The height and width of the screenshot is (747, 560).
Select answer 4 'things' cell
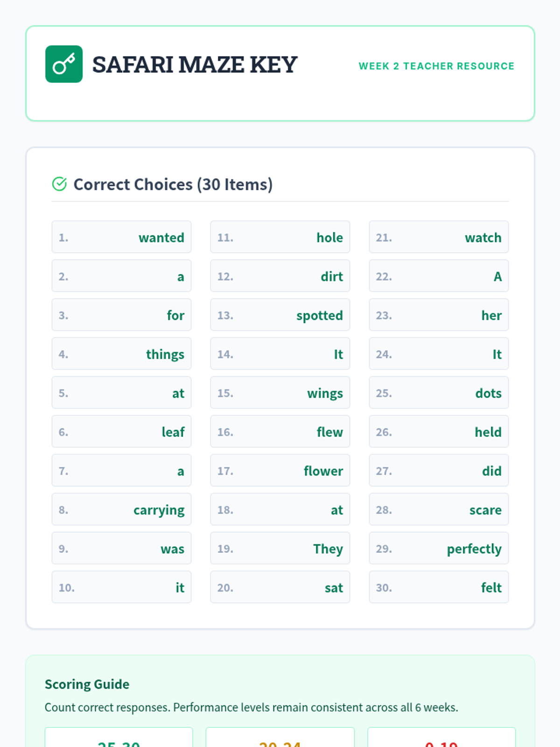pyautogui.click(x=121, y=354)
